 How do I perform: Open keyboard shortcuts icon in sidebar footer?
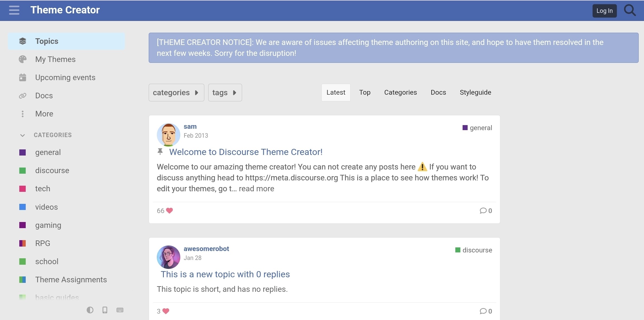tap(120, 310)
